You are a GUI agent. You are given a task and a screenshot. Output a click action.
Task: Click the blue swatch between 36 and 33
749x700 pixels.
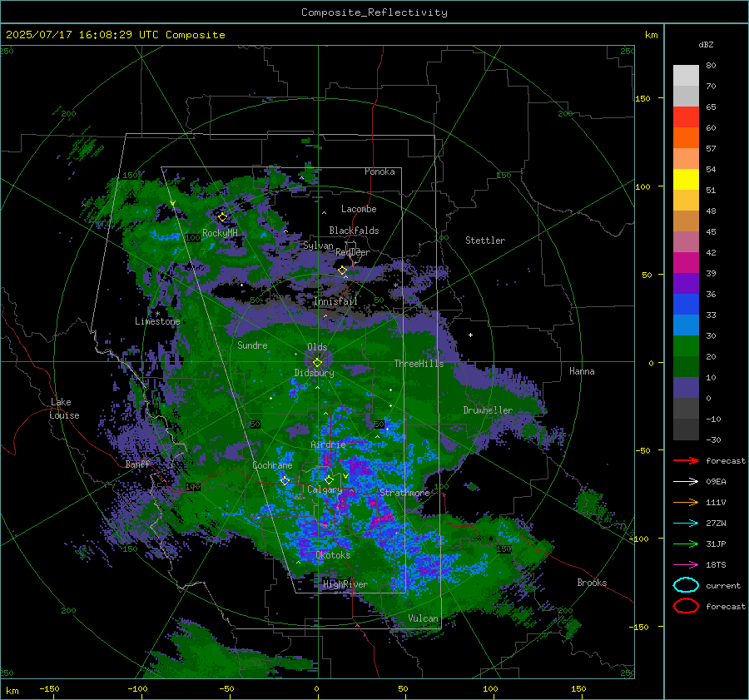point(686,305)
